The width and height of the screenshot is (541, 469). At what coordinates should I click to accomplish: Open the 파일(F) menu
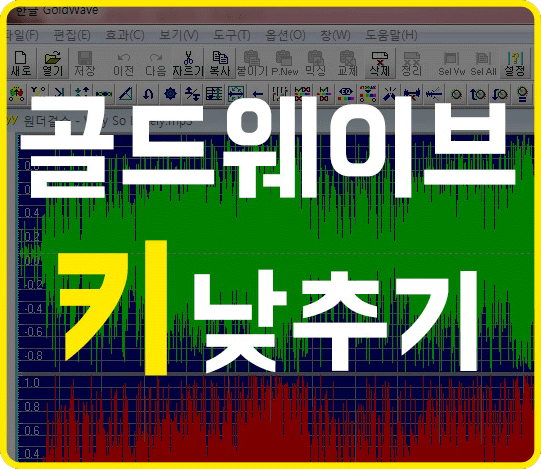tap(23, 35)
